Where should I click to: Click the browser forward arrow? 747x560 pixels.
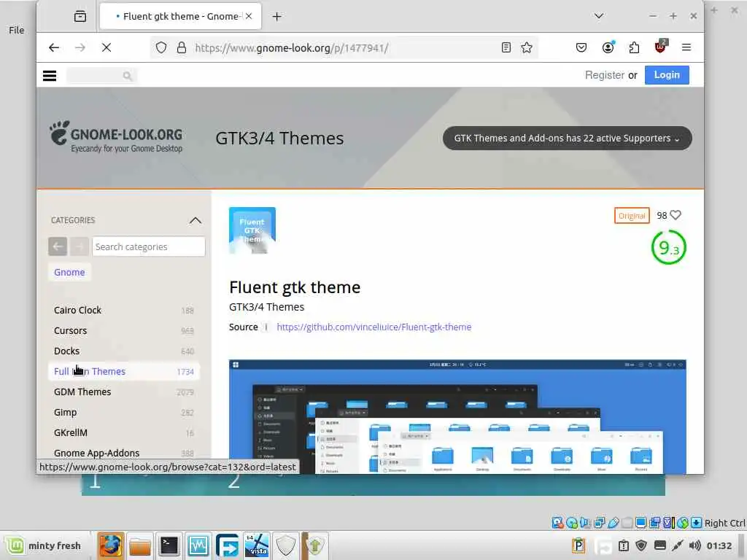click(80, 47)
